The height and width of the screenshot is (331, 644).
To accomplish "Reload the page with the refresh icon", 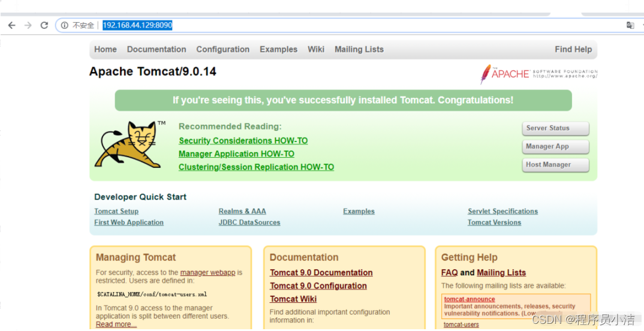I will 44,25.
